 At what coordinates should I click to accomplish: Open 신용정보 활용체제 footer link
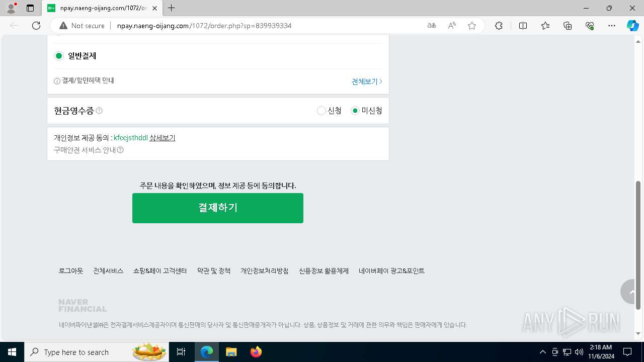pyautogui.click(x=324, y=270)
